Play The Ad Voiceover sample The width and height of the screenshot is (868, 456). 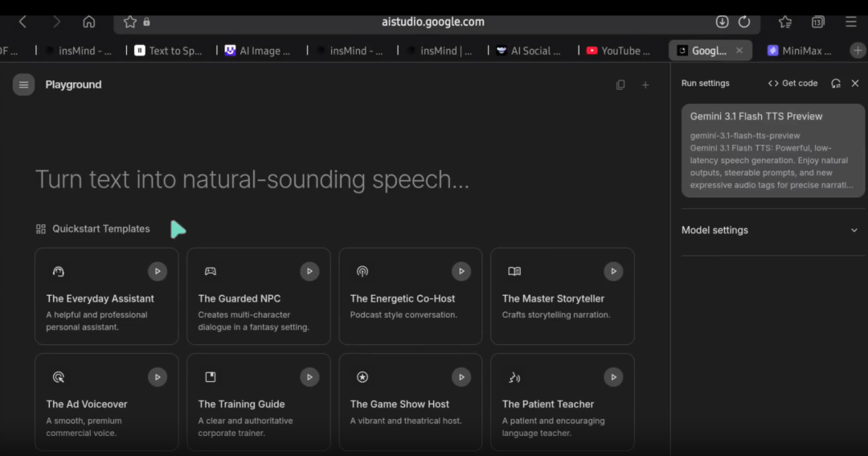point(158,376)
